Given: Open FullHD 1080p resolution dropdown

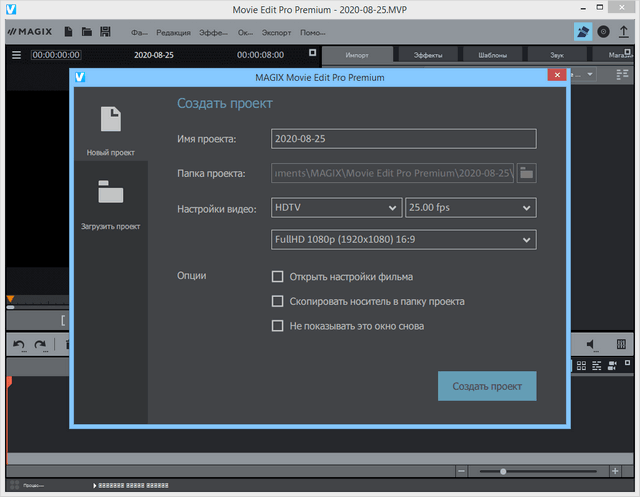Looking at the screenshot, I should coord(404,240).
